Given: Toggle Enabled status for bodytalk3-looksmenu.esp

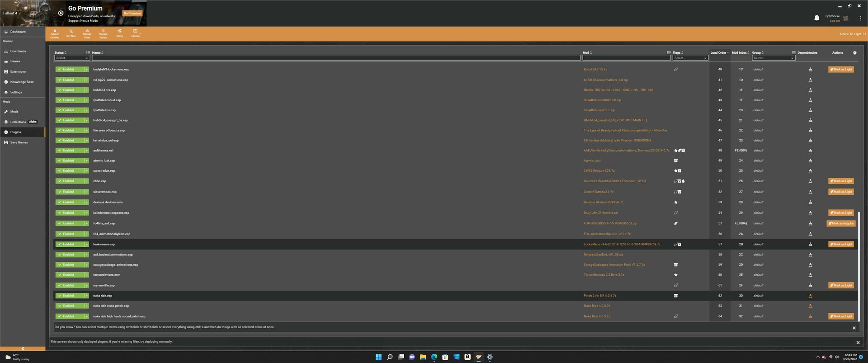Looking at the screenshot, I should (x=70, y=70).
